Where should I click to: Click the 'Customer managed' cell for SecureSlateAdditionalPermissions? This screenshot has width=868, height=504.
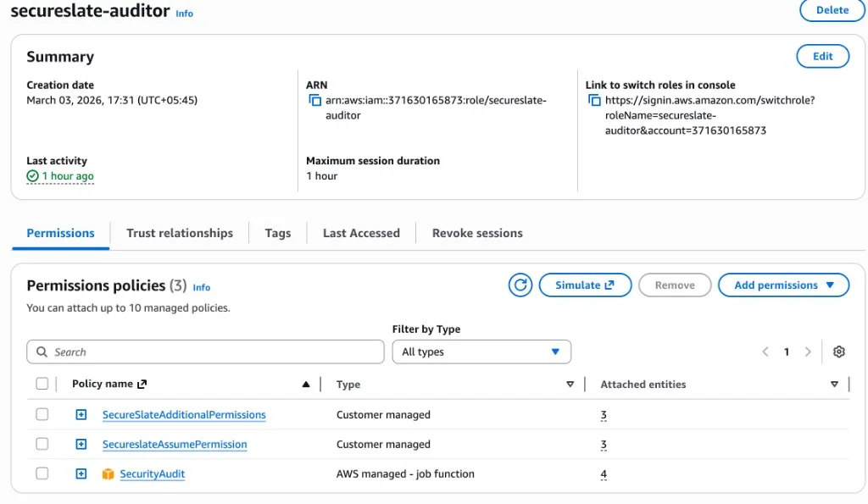[x=383, y=415]
